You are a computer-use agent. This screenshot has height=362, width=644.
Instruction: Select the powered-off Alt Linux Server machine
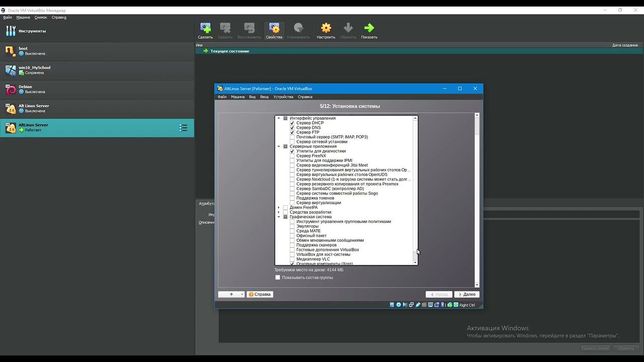(97, 108)
